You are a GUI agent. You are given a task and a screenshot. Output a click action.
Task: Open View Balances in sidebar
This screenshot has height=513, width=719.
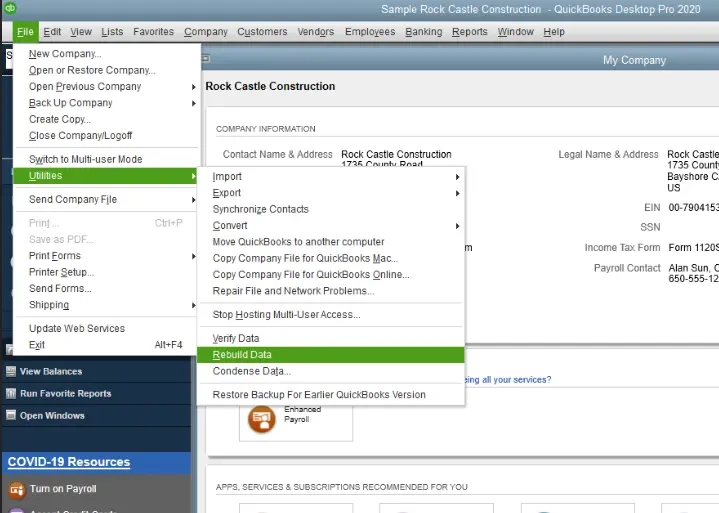(51, 372)
